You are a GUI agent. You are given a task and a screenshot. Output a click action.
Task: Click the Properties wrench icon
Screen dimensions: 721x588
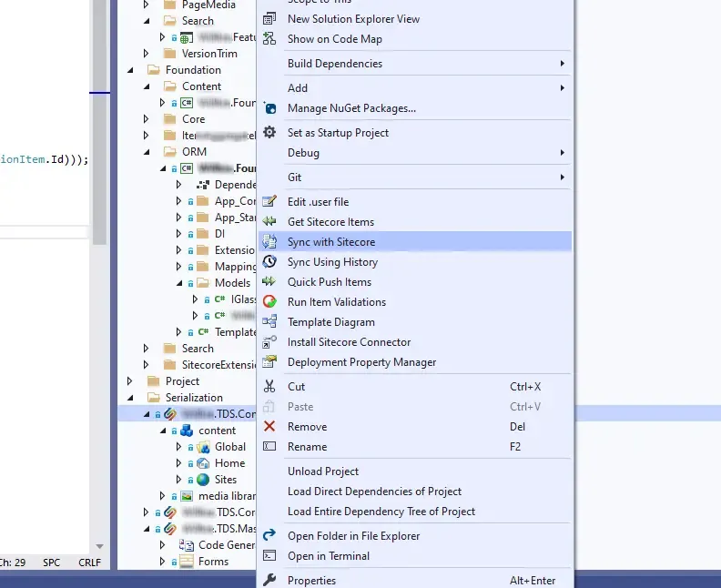point(269,580)
